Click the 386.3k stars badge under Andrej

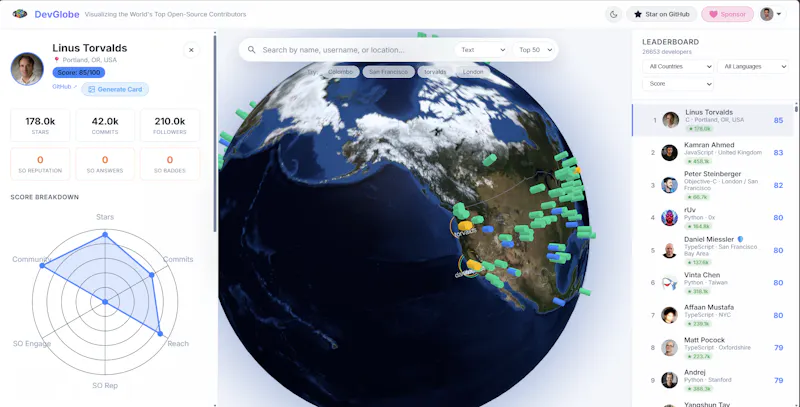pyautogui.click(x=698, y=389)
